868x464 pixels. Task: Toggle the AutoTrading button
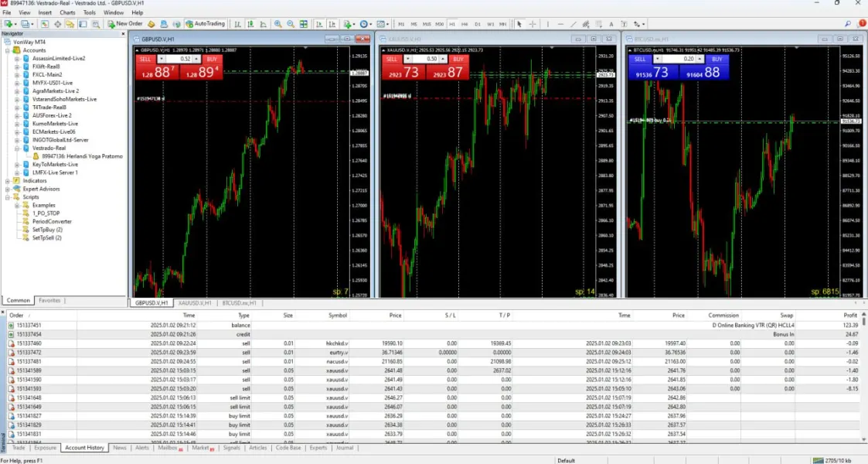(206, 24)
